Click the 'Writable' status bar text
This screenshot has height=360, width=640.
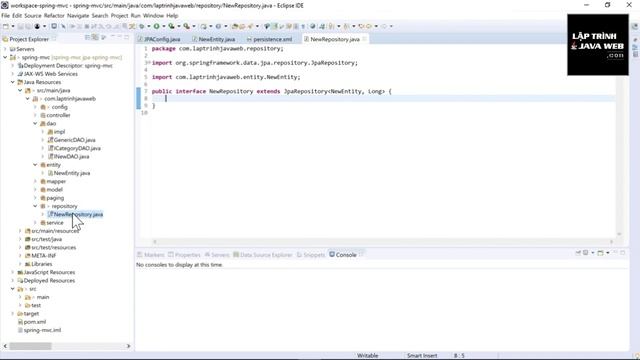(x=367, y=356)
